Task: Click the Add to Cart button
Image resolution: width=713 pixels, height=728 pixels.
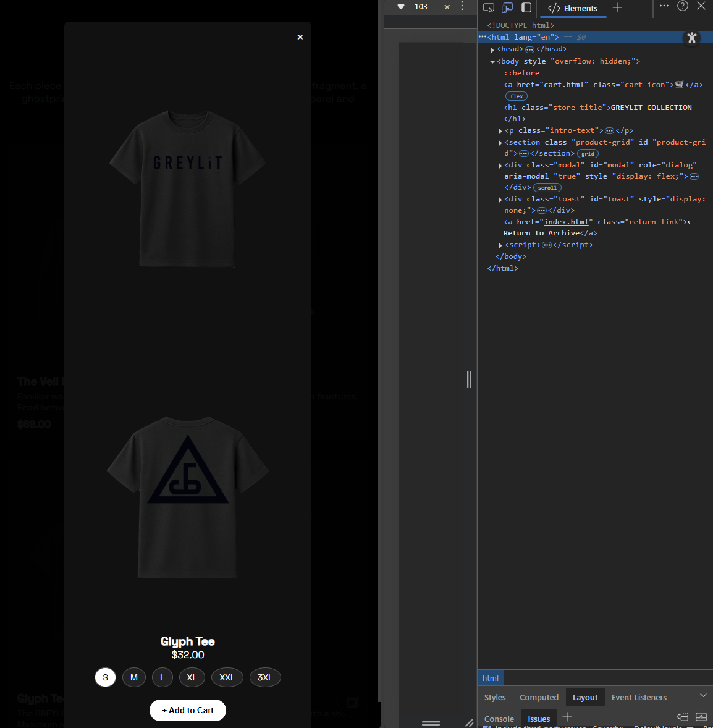Action: (x=187, y=710)
